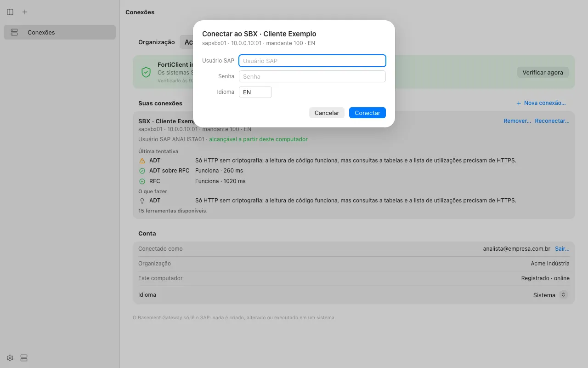Click the warning triangle under Última tentativa

142,161
